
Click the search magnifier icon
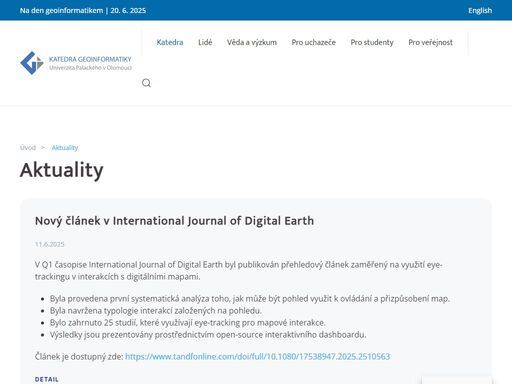point(146,83)
